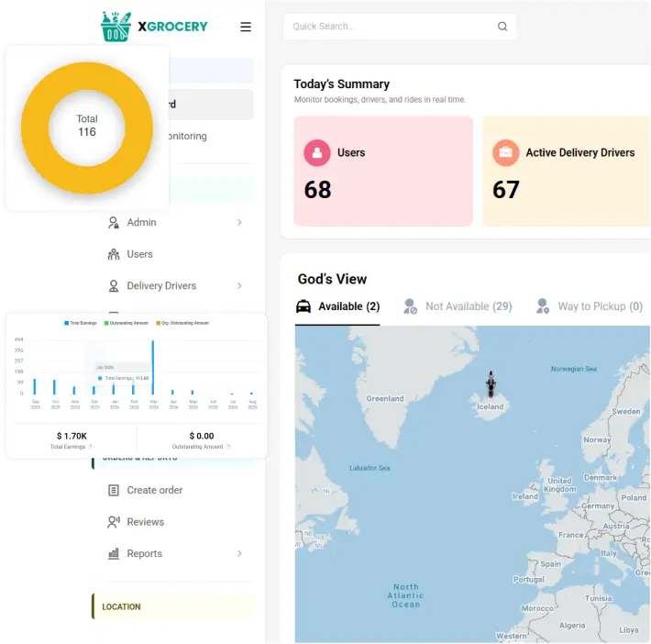The image size is (651, 644).
Task: Switch to Available (2) tab
Action: (337, 306)
